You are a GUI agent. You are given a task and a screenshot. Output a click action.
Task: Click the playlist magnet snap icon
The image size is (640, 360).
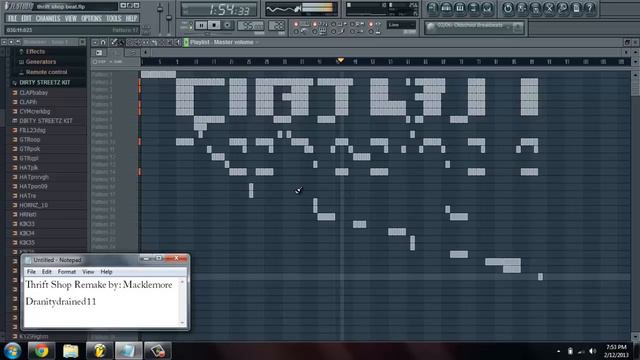click(103, 42)
